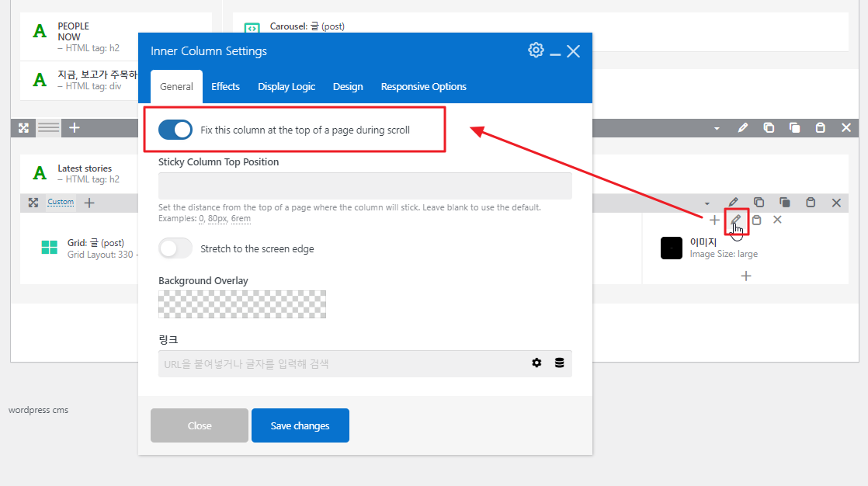868x486 pixels.
Task: Duplicate the inner row on Custom bar
Action: click(784, 202)
